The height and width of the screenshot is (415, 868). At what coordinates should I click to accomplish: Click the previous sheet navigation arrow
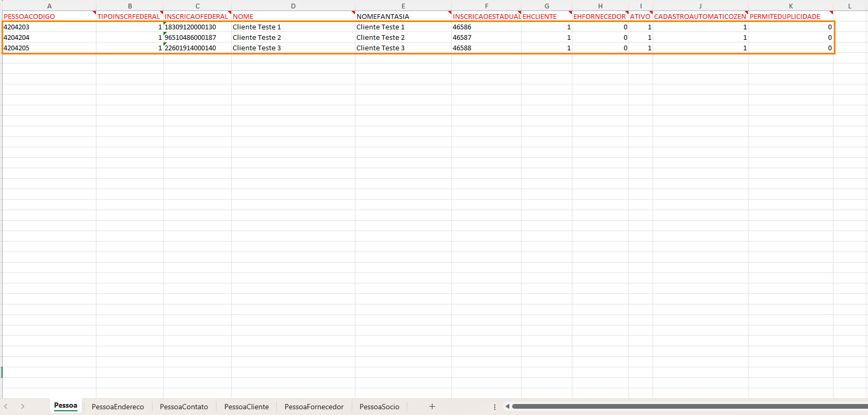click(6, 407)
